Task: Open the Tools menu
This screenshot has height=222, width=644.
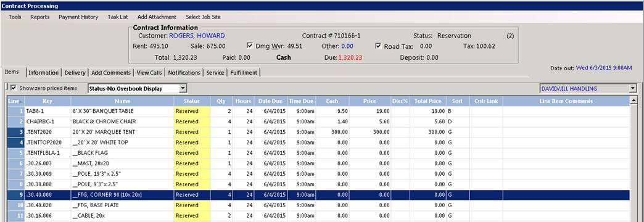Action: click(x=15, y=17)
